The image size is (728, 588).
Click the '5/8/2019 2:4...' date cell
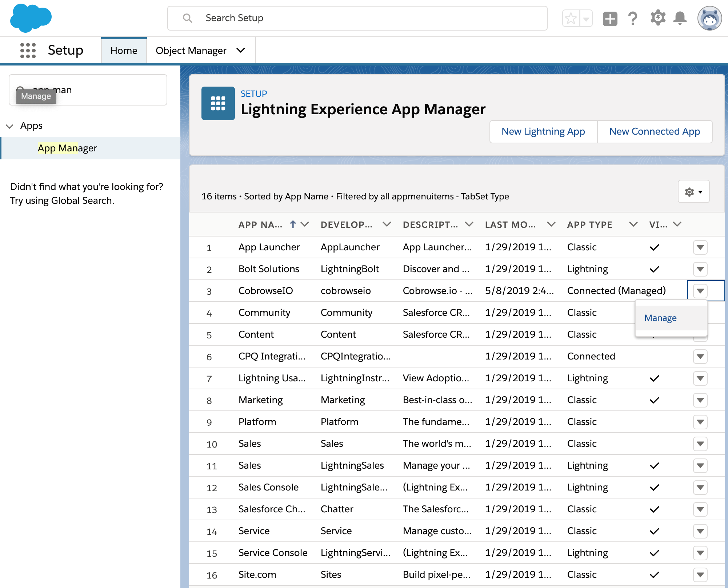coord(519,291)
